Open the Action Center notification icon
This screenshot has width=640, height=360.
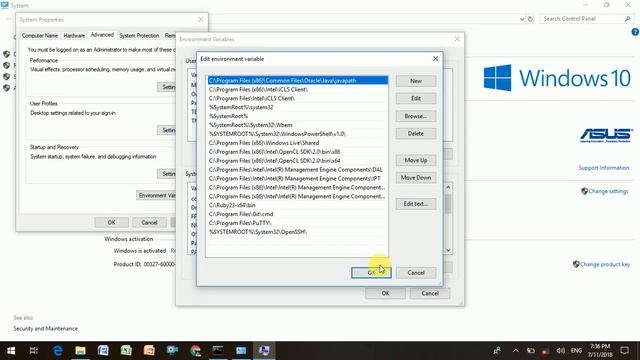[624, 351]
